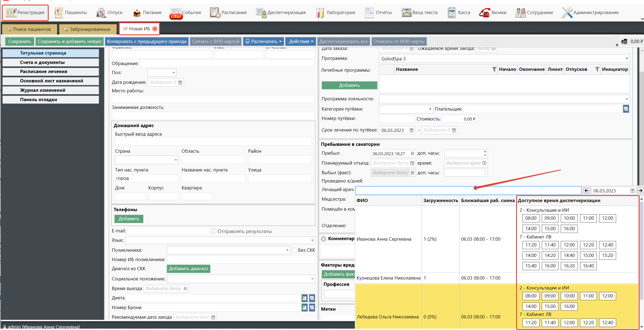Click previous date arrow near 06.03.2023
This screenshot has width=644, height=330.
click(x=586, y=191)
